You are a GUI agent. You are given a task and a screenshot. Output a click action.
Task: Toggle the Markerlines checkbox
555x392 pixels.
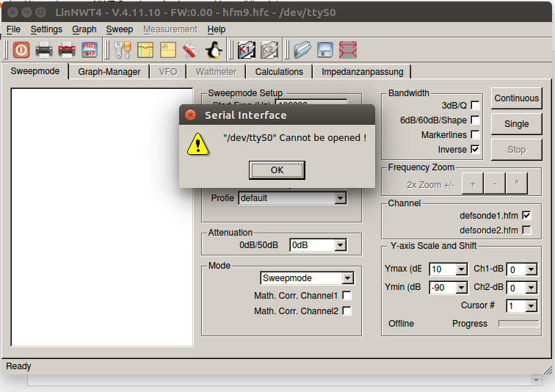point(476,135)
